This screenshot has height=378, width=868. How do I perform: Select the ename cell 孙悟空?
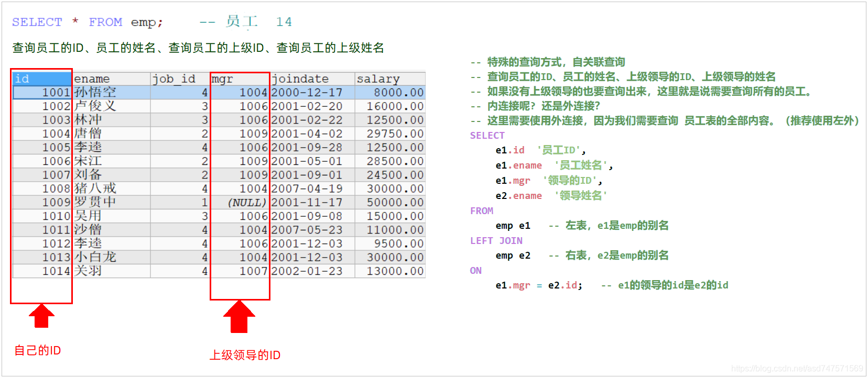click(111, 93)
